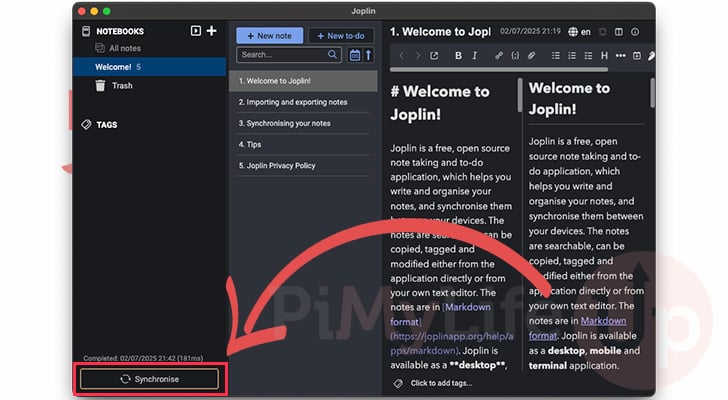Toggle bold formatting
The image size is (728, 400).
coord(458,56)
